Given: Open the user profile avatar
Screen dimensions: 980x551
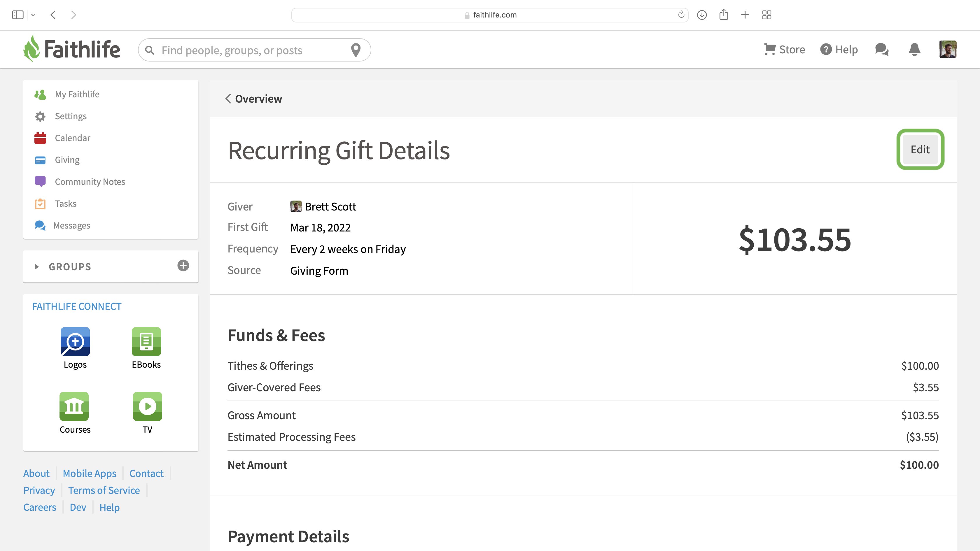Looking at the screenshot, I should (947, 50).
